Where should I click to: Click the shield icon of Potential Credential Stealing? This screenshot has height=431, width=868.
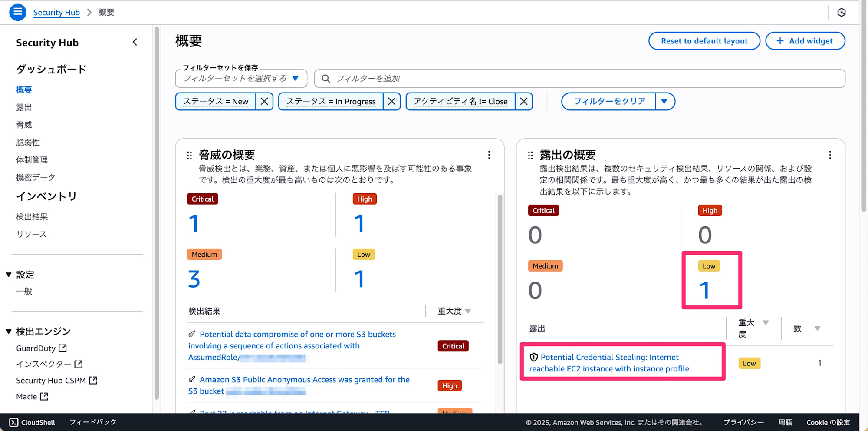[x=534, y=357]
